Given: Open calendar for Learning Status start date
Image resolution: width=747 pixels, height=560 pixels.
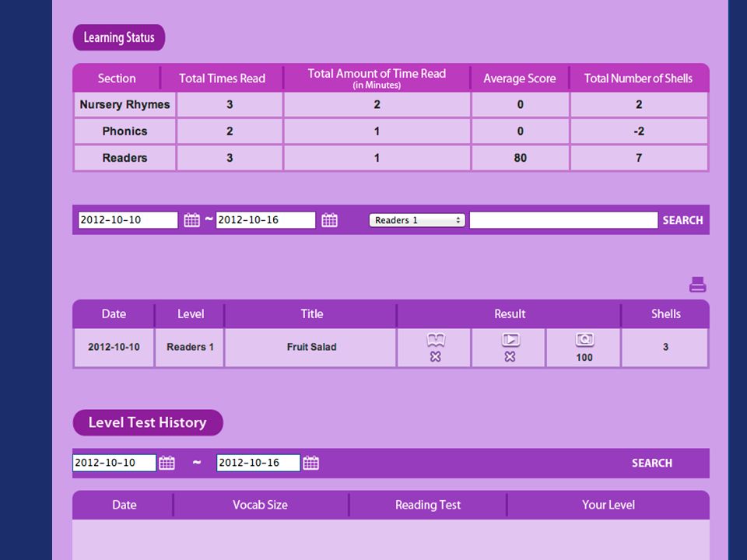Looking at the screenshot, I should coord(192,220).
